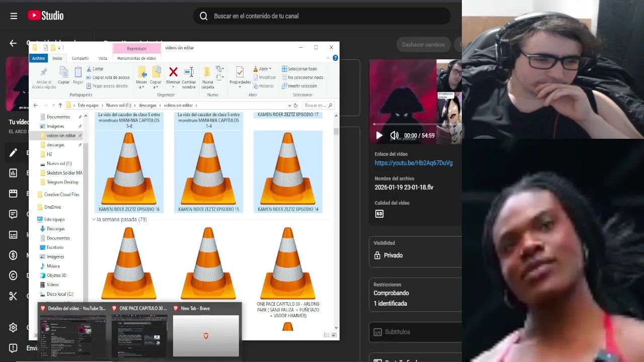The image size is (644, 362).
Task: Go back with the Studio back arrow
Action: [x=13, y=43]
